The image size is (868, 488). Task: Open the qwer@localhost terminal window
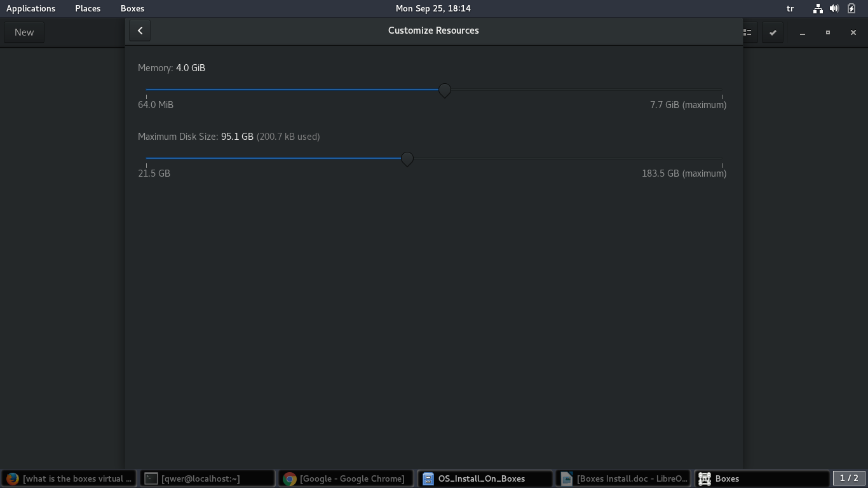[208, 478]
